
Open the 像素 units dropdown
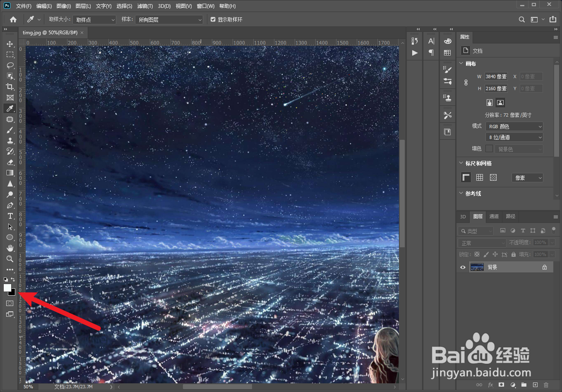click(x=527, y=178)
